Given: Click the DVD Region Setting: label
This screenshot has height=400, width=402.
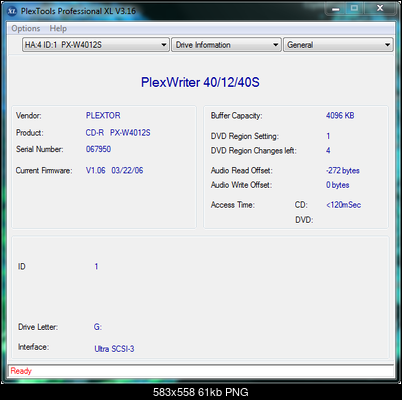Looking at the screenshot, I should pyautogui.click(x=245, y=136).
